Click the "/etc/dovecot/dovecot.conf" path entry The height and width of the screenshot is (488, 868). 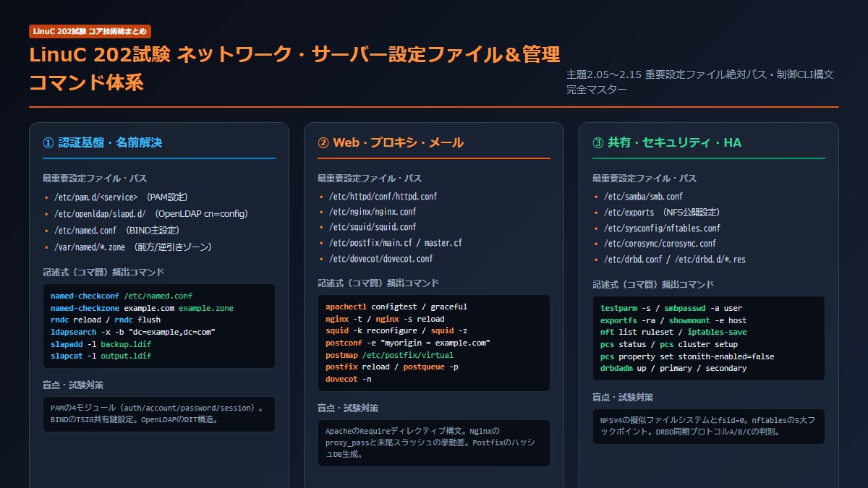click(380, 258)
